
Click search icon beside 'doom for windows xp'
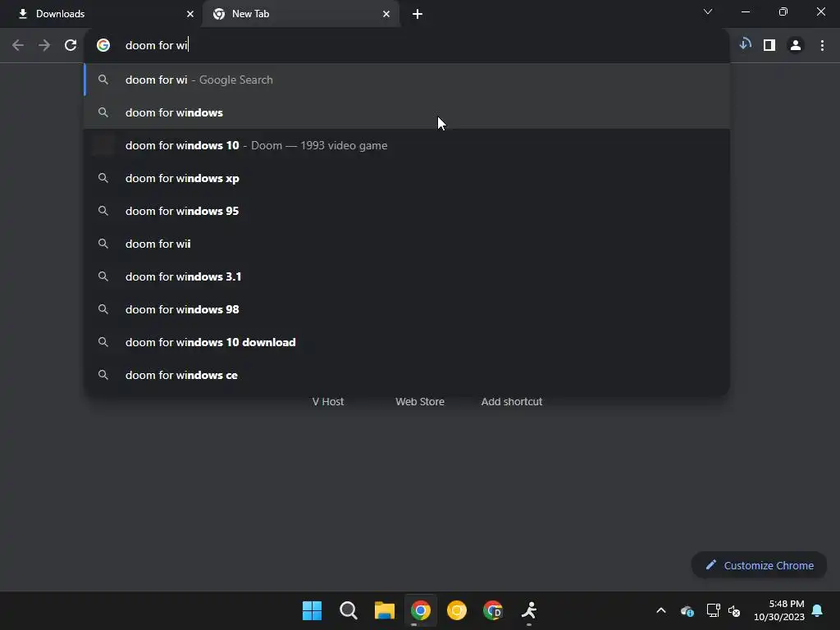point(103,178)
